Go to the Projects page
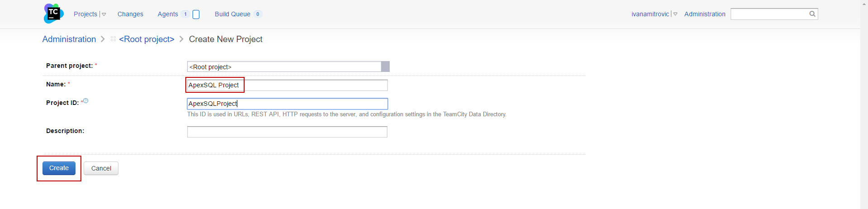 point(85,14)
